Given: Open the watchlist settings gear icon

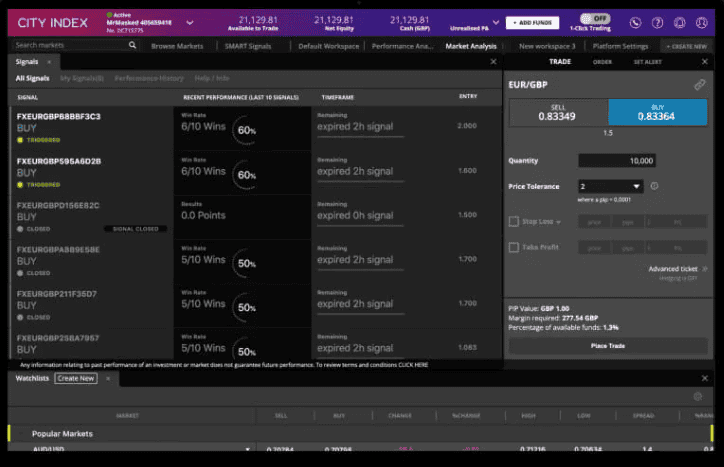Looking at the screenshot, I should [x=698, y=396].
